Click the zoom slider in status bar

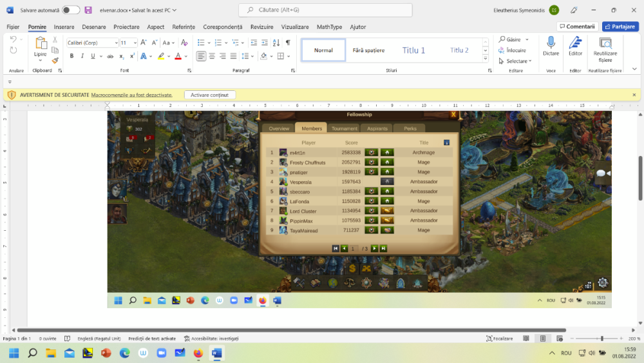(601, 338)
